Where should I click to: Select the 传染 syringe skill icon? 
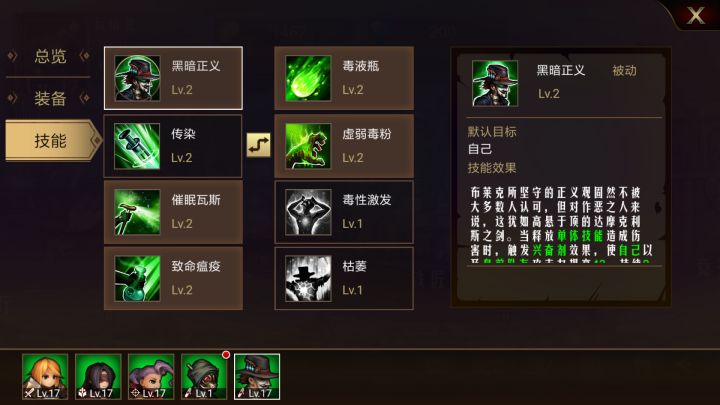tap(137, 146)
